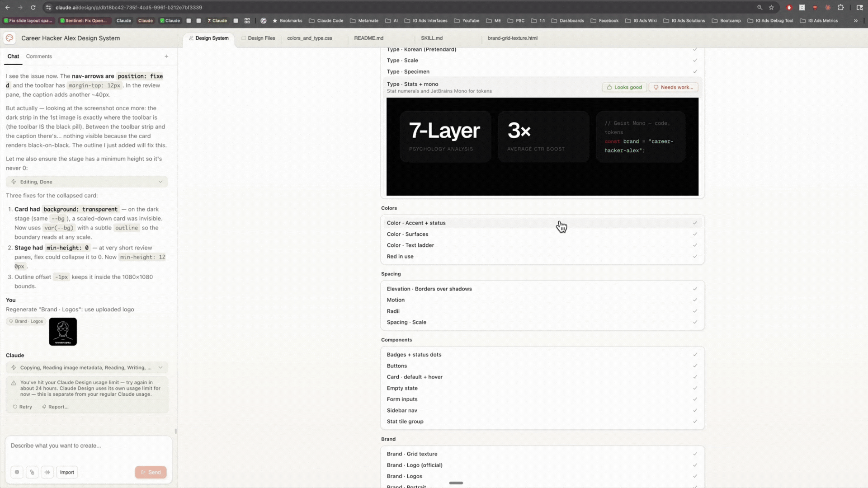868x488 pixels.
Task: Open settings gear in the chat composer
Action: [17, 472]
